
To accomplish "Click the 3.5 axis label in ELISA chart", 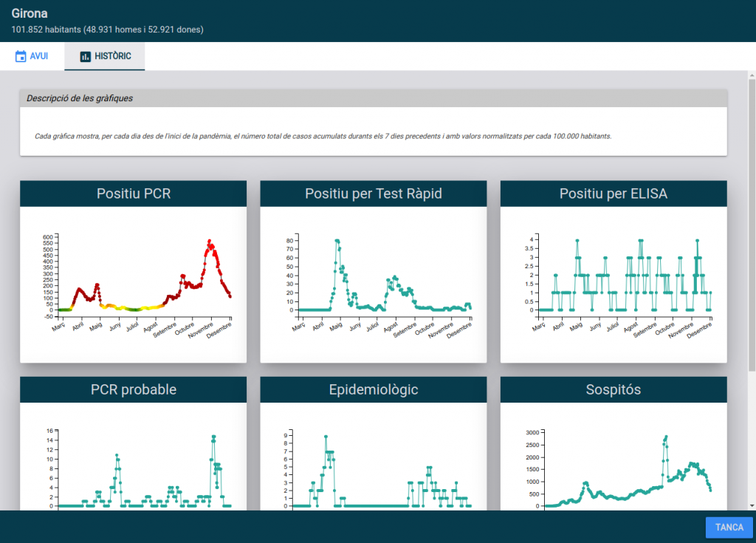I will tap(529, 248).
